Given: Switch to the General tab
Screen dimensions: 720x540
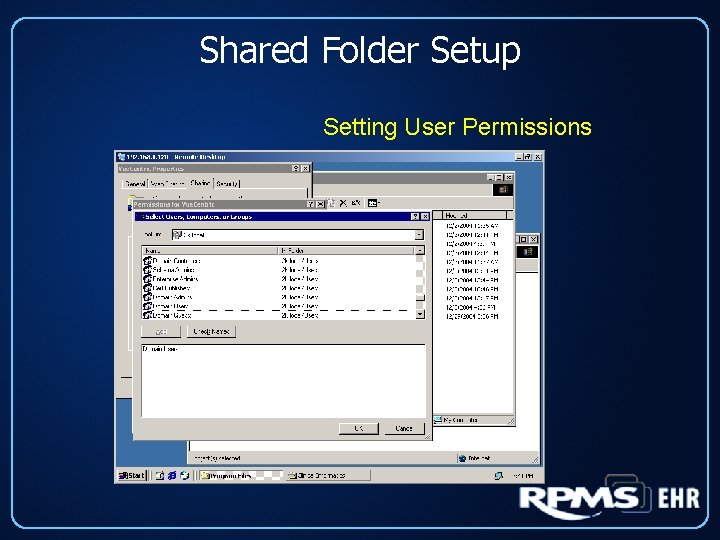Looking at the screenshot, I should coord(135,184).
